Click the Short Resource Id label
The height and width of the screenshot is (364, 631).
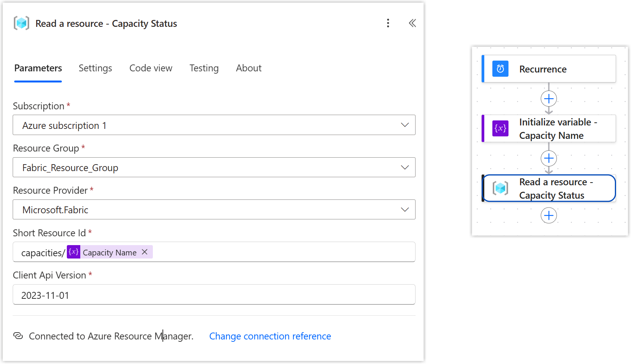point(50,233)
